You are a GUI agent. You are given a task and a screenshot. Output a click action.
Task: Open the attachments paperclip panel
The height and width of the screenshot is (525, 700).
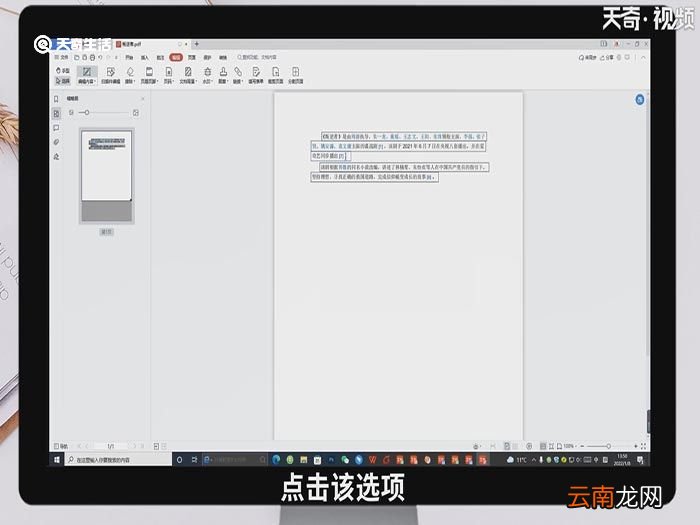(56, 142)
